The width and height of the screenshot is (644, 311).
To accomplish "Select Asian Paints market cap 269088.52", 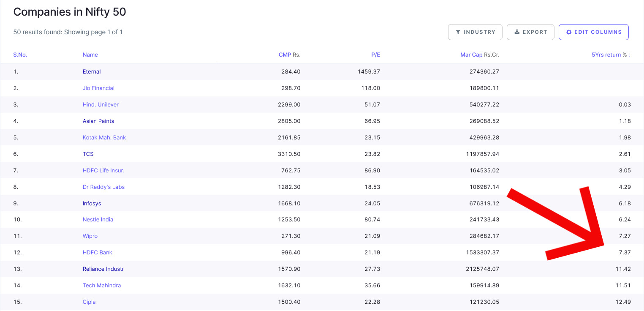I will 484,121.
